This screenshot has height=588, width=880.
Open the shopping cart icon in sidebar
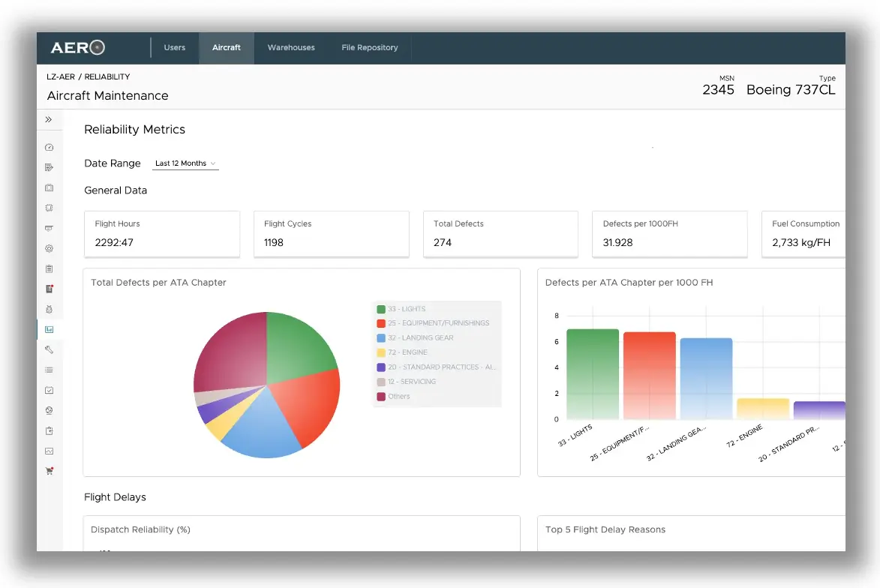[50, 471]
